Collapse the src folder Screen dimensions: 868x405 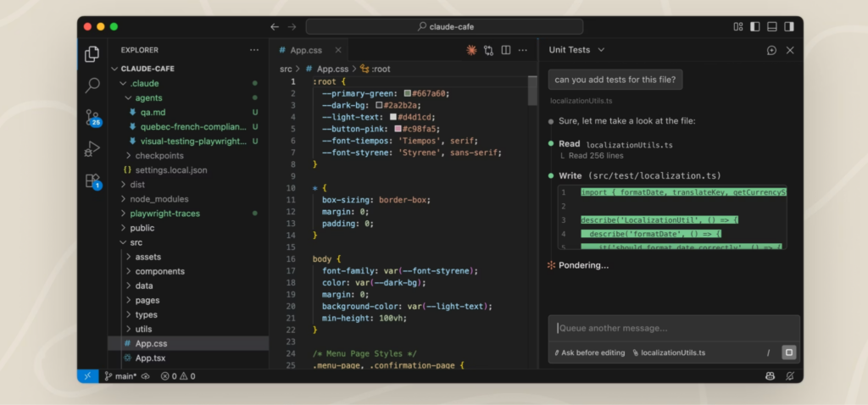pos(136,242)
